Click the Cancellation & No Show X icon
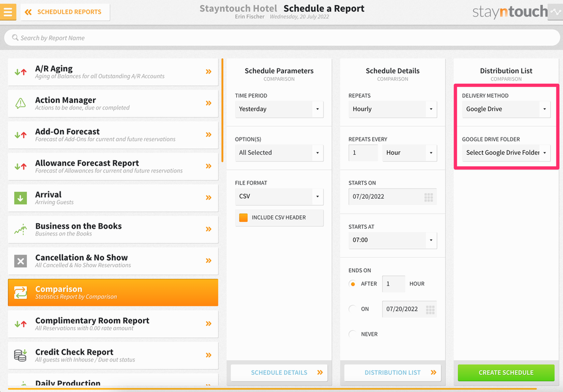The image size is (563, 392). (x=20, y=261)
